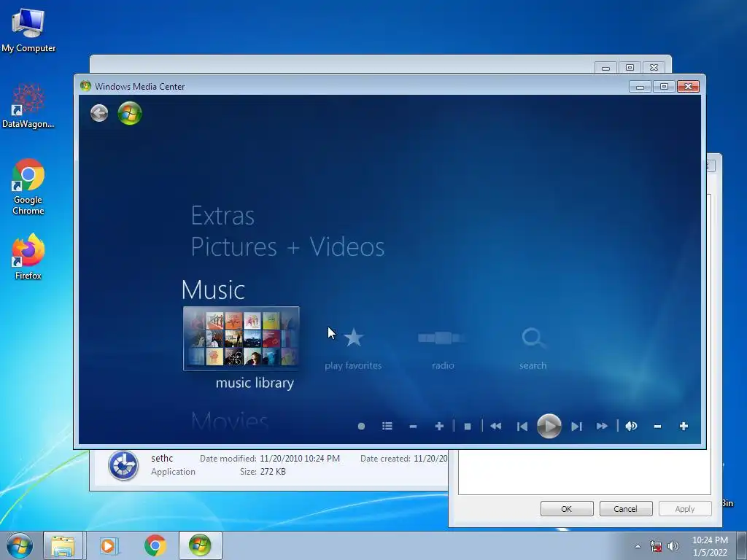Click the sethc application icon in details pane
The height and width of the screenshot is (560, 747).
tap(123, 465)
